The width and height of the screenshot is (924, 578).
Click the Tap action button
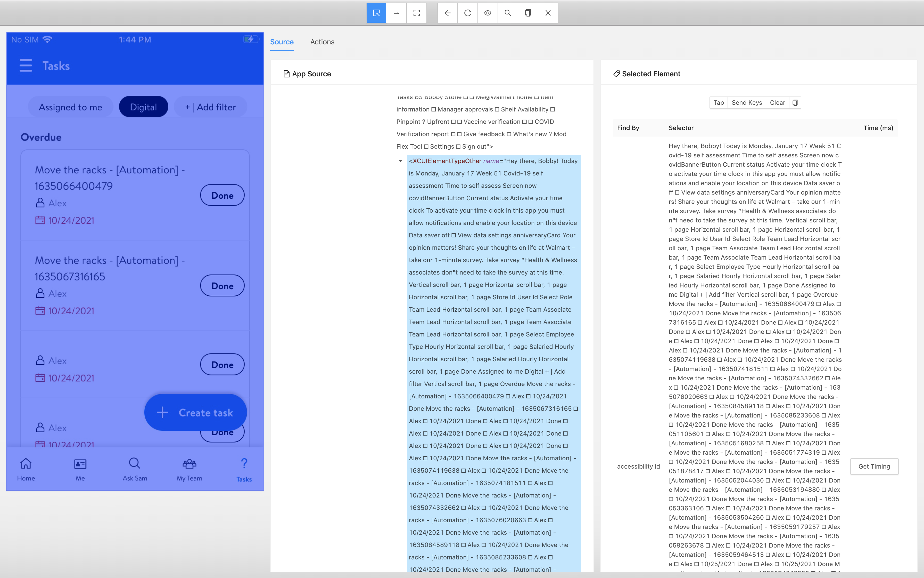tap(719, 102)
